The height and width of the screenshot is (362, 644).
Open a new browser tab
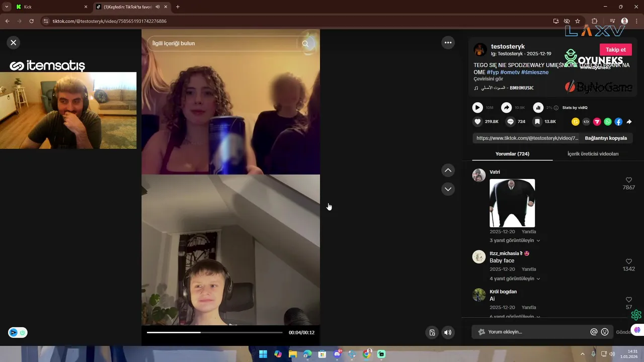click(x=178, y=7)
